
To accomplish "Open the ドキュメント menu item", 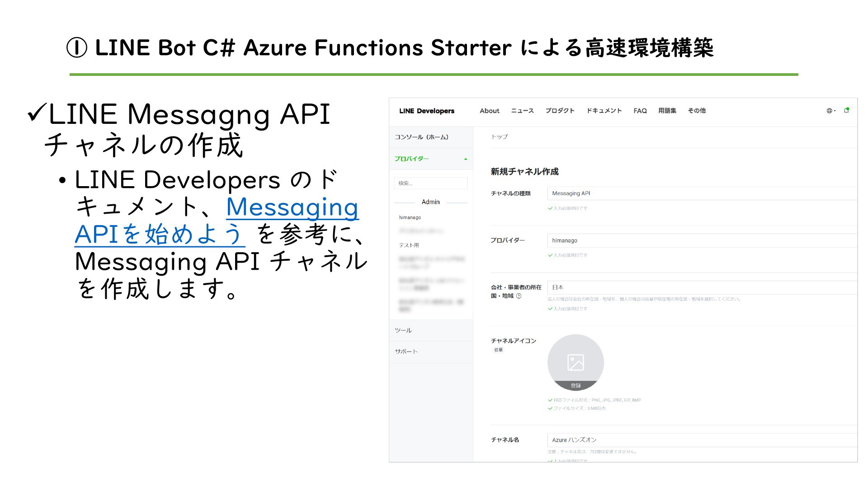I will (x=604, y=111).
